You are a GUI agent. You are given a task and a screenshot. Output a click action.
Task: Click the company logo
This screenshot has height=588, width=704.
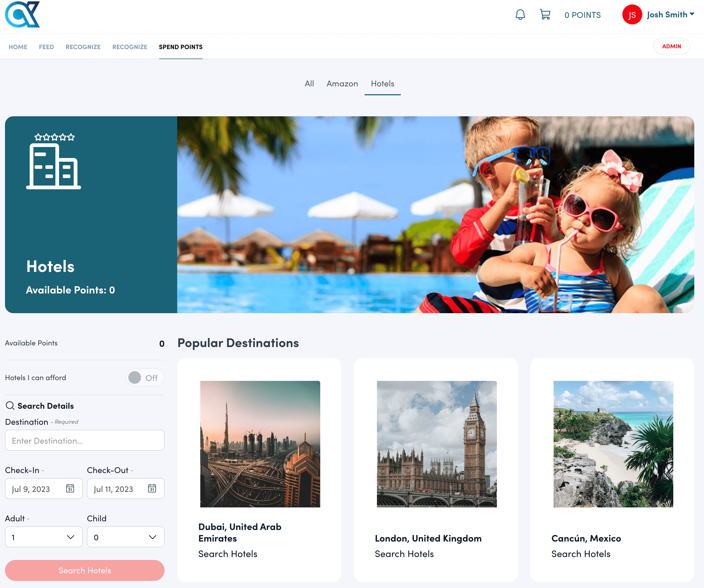coord(23,14)
